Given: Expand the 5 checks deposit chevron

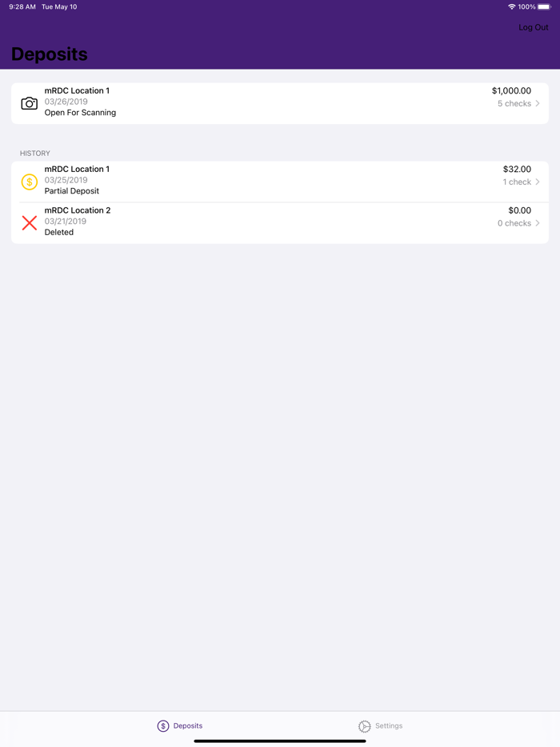Looking at the screenshot, I should [x=538, y=103].
